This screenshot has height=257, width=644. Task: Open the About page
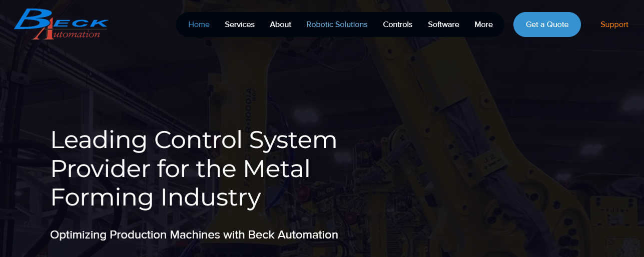pyautogui.click(x=280, y=24)
